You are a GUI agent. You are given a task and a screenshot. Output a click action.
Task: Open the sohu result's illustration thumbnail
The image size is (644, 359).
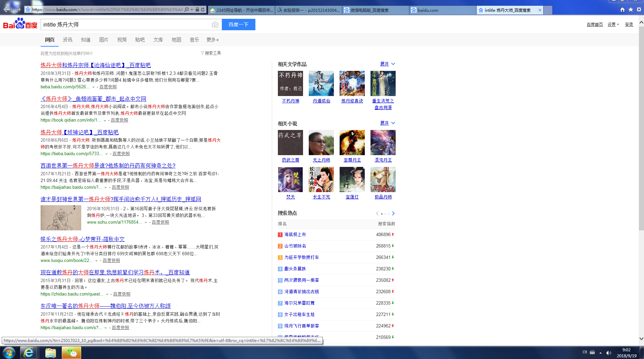point(61,218)
